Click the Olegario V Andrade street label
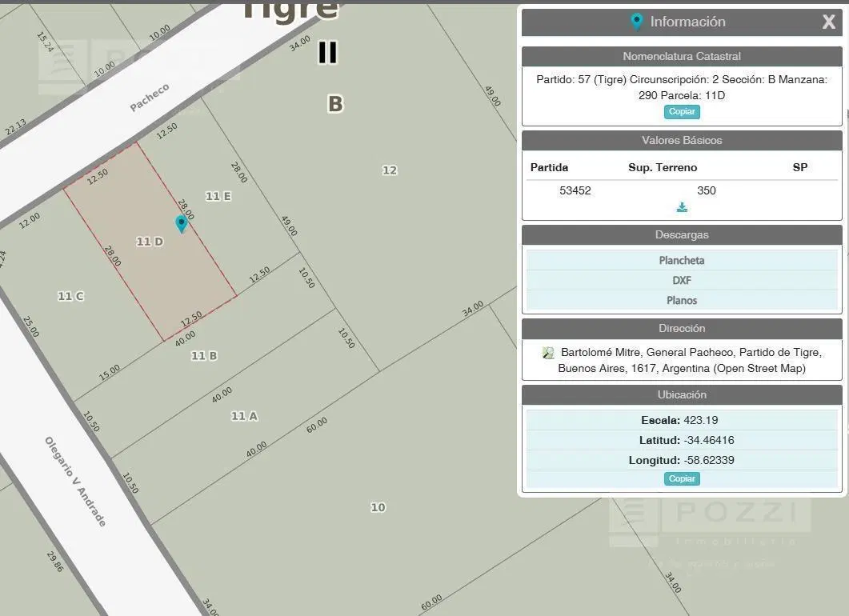The height and width of the screenshot is (616, 849). (x=75, y=482)
